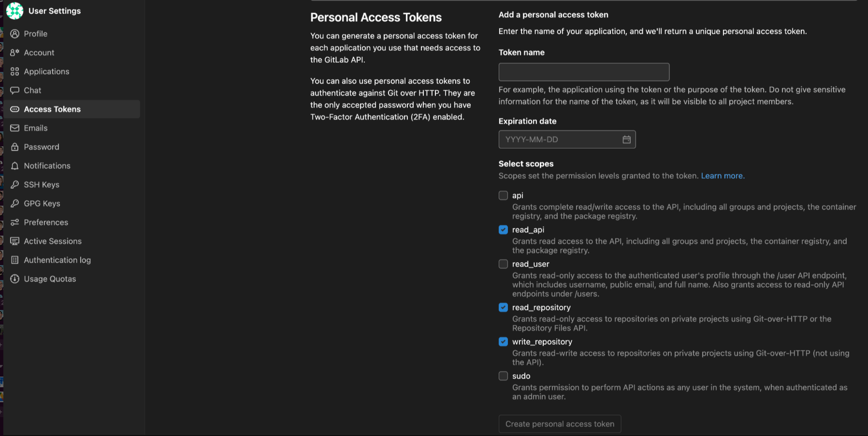
Task: Focus the Token name input field
Action: point(584,72)
